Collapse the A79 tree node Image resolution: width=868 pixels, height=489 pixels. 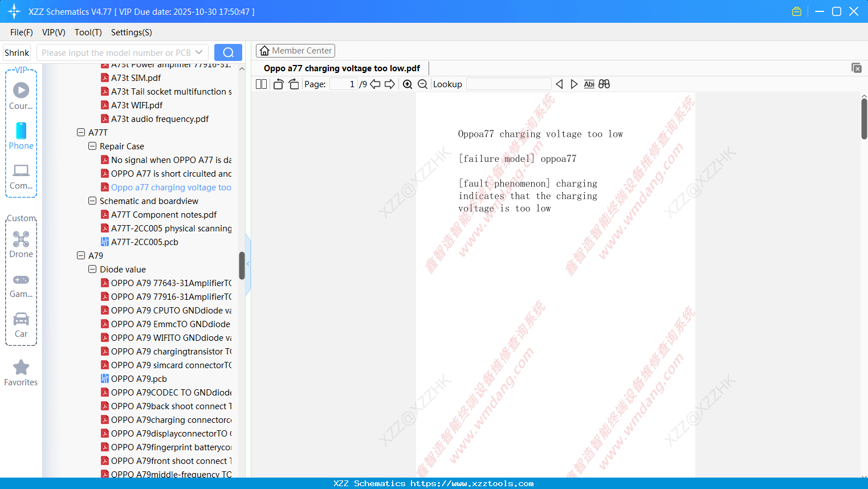pyautogui.click(x=81, y=255)
